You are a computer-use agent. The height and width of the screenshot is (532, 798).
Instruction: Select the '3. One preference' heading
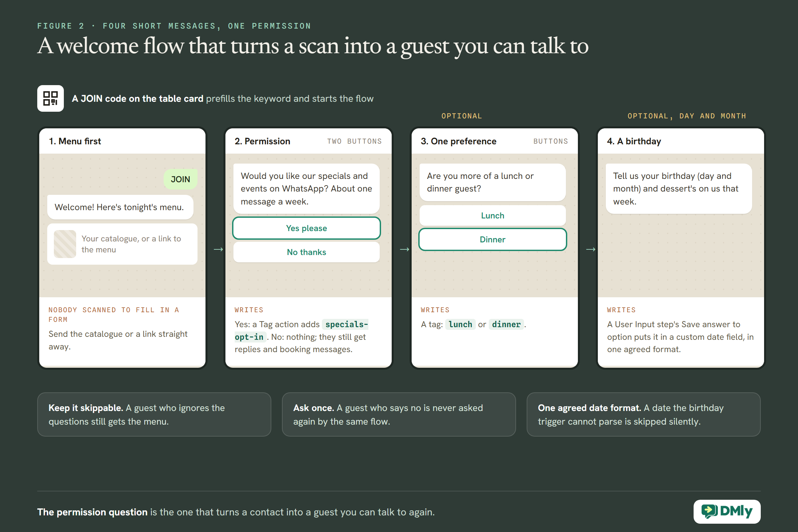[x=459, y=141]
